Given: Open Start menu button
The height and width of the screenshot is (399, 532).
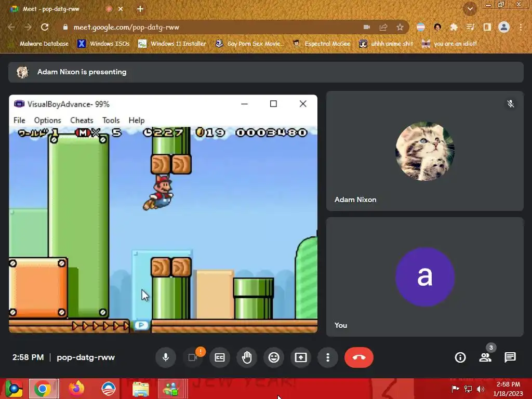Looking at the screenshot, I should coord(14,389).
